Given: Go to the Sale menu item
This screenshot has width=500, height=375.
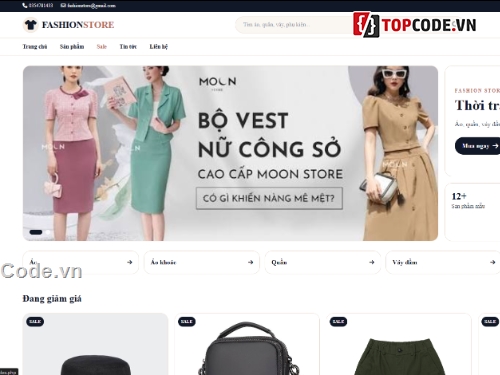Looking at the screenshot, I should tap(102, 47).
